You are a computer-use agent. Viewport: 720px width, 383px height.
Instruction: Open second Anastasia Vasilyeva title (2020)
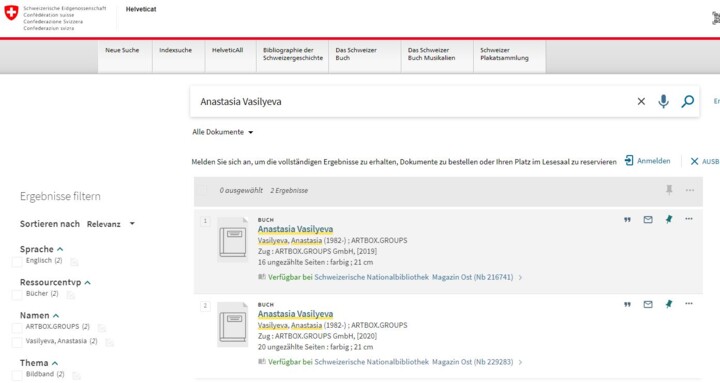295,314
